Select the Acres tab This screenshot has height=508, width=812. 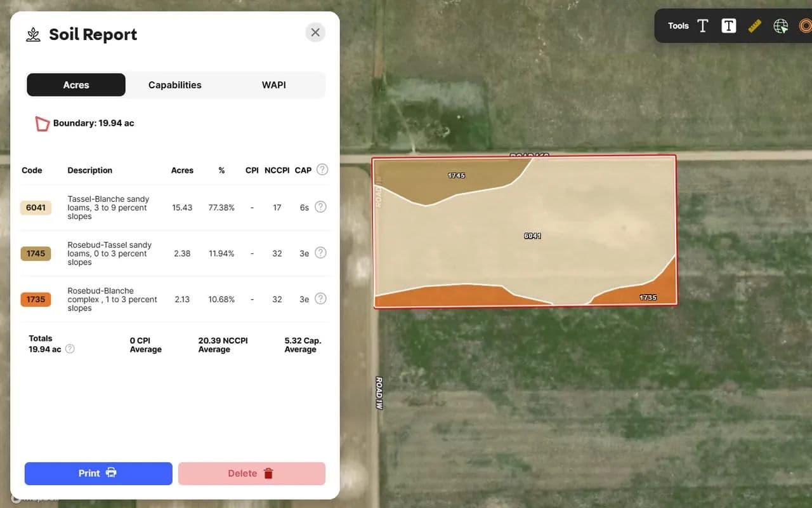[76, 85]
